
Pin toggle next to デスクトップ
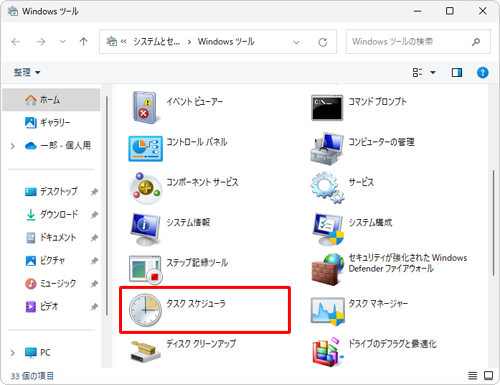point(94,192)
